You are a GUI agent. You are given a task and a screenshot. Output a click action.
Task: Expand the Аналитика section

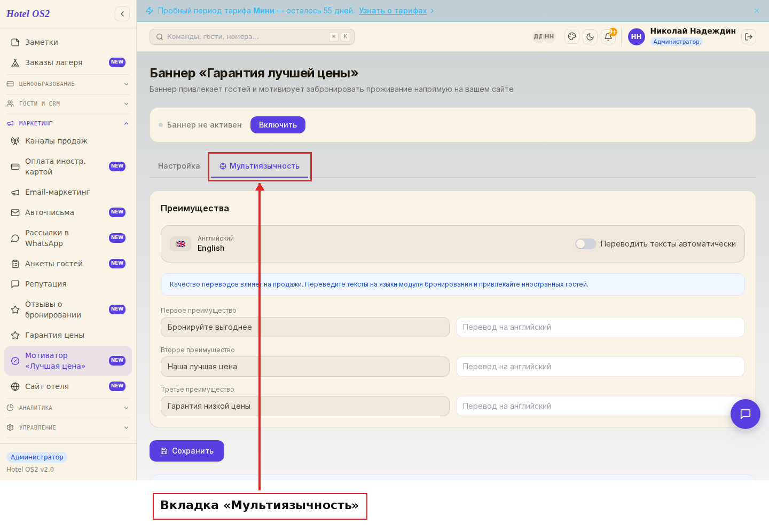[x=68, y=408]
